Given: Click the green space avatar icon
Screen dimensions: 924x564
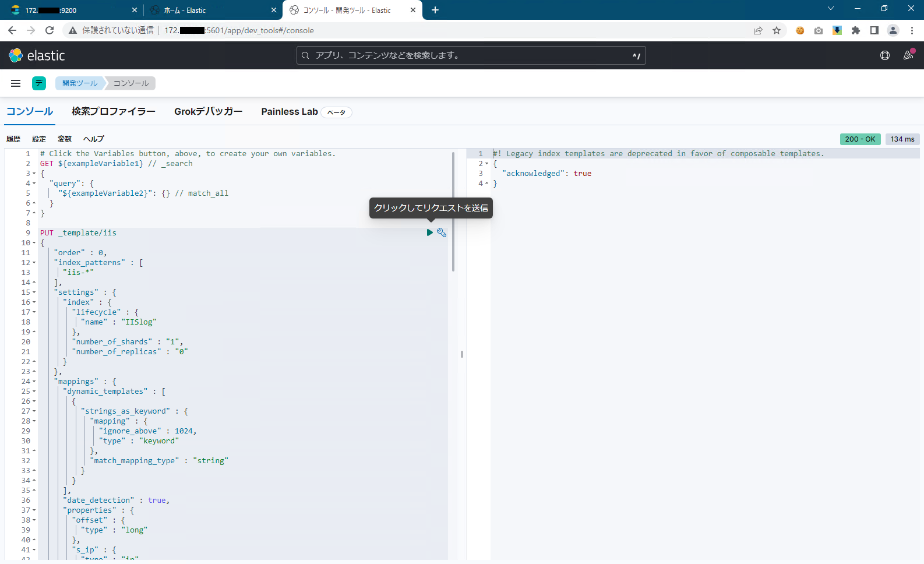Looking at the screenshot, I should pyautogui.click(x=39, y=83).
